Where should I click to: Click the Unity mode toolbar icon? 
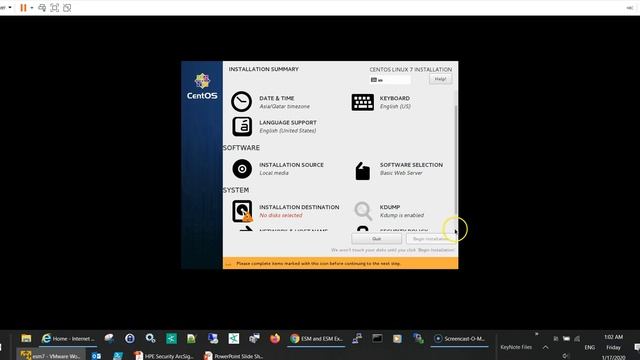coord(67,8)
